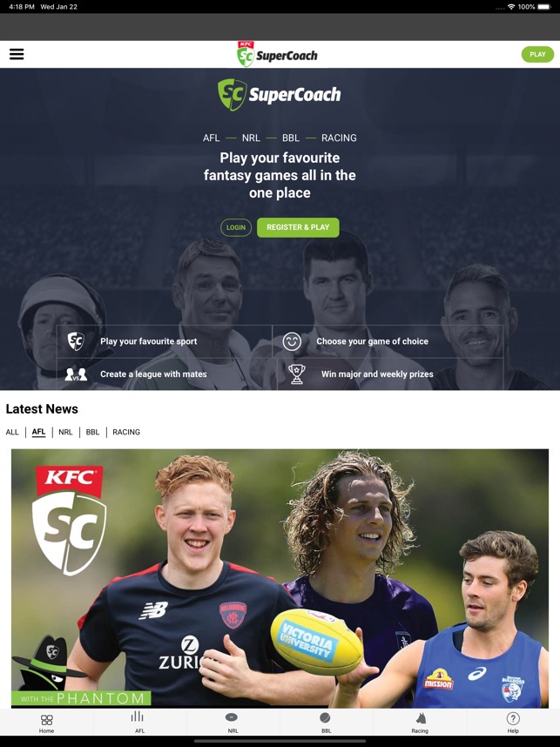Open the Racing horse icon

point(421,718)
